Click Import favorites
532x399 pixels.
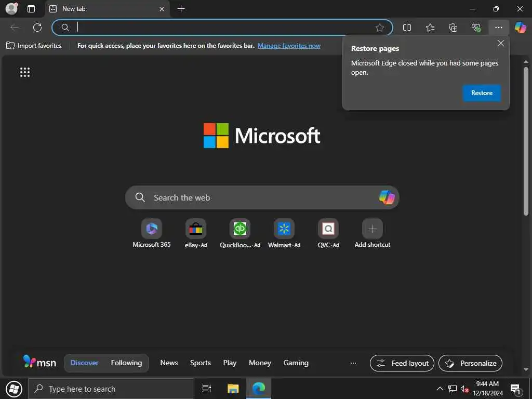coord(34,46)
